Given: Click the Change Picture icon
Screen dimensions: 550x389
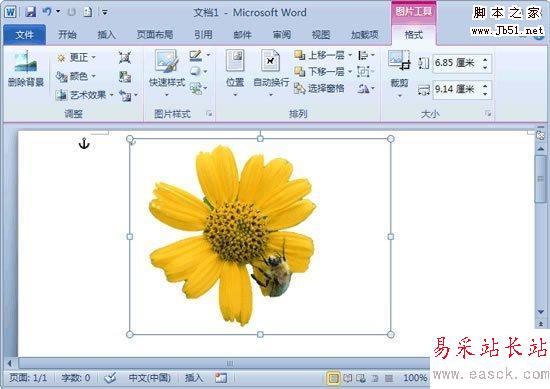Looking at the screenshot, I should click(125, 76).
